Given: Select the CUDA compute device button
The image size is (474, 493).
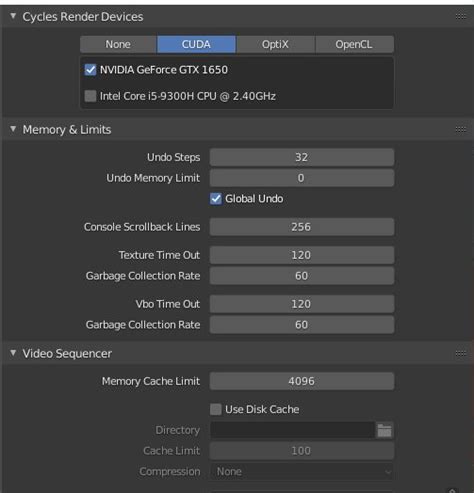Looking at the screenshot, I should tap(196, 44).
